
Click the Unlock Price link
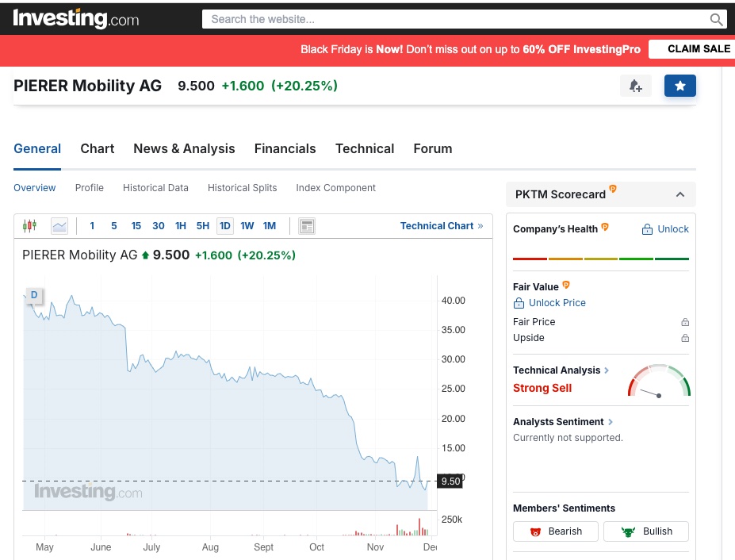[x=557, y=303]
